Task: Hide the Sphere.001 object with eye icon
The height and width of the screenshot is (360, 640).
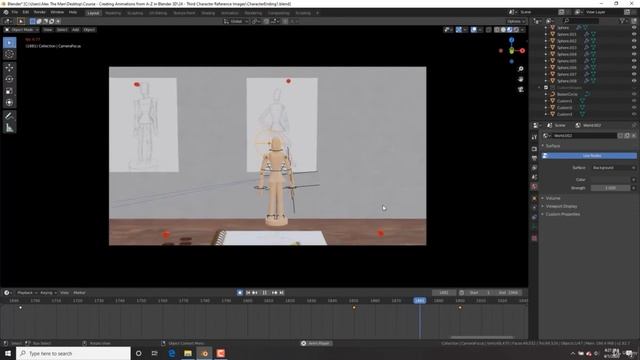Action: [x=634, y=34]
